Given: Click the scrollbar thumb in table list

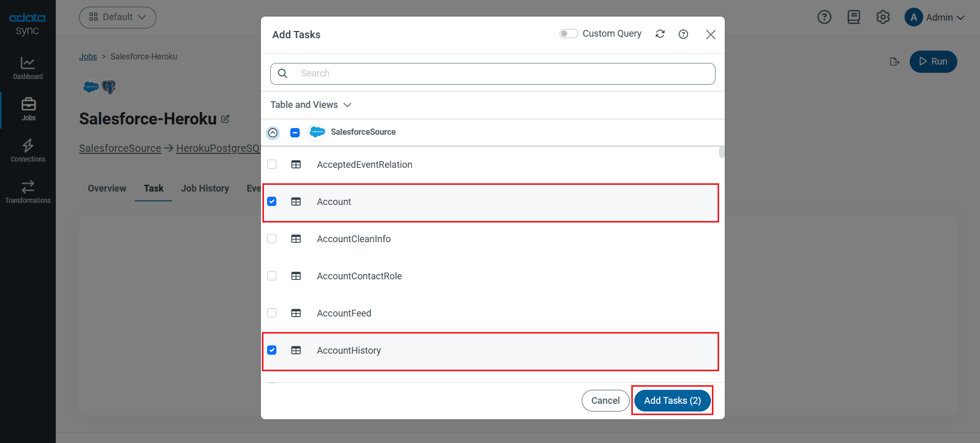Looking at the screenshot, I should [722, 152].
